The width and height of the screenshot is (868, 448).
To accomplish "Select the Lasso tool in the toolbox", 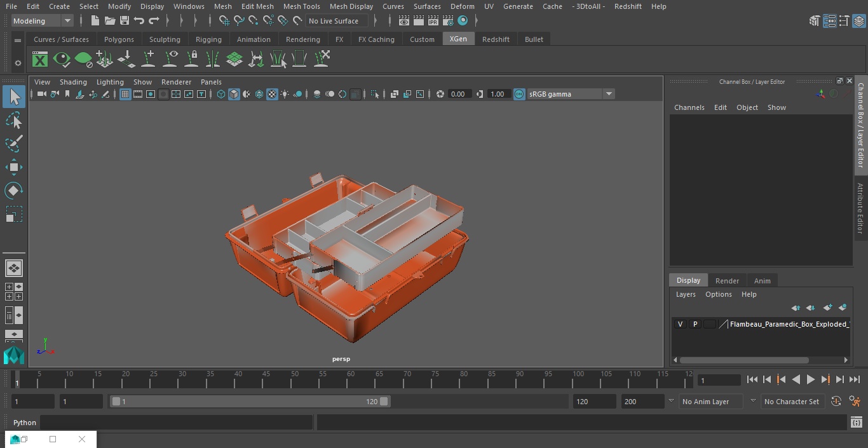I will click(13, 121).
